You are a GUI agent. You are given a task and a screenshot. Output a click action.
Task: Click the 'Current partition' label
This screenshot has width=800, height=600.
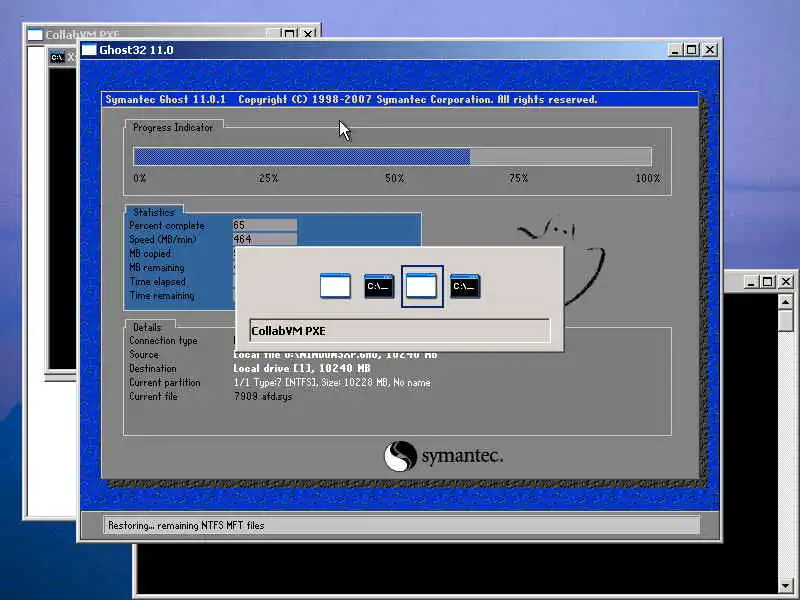click(x=164, y=382)
